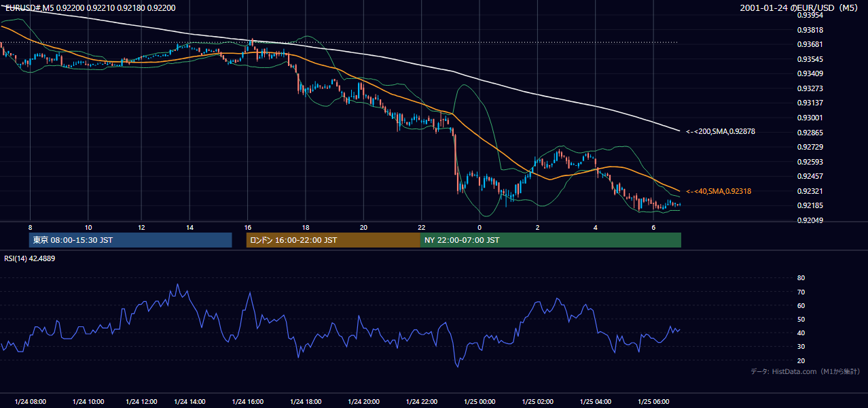Click price level 0.93273 on the axis
The height and width of the screenshot is (408, 868).
(x=810, y=88)
